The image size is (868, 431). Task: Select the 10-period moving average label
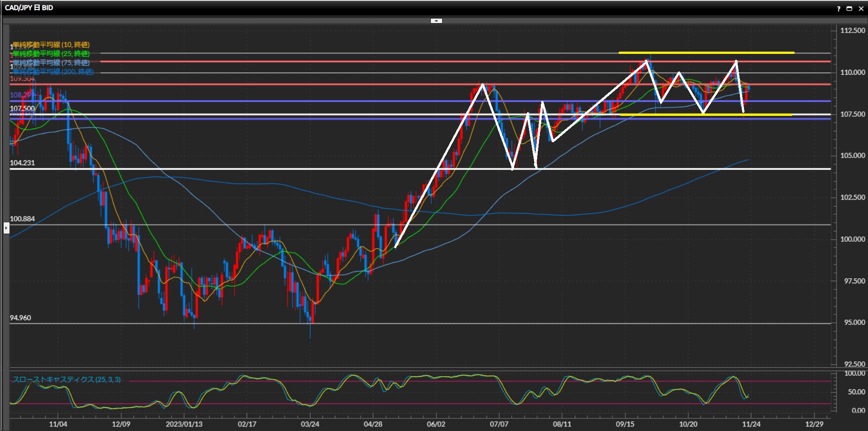(51, 45)
